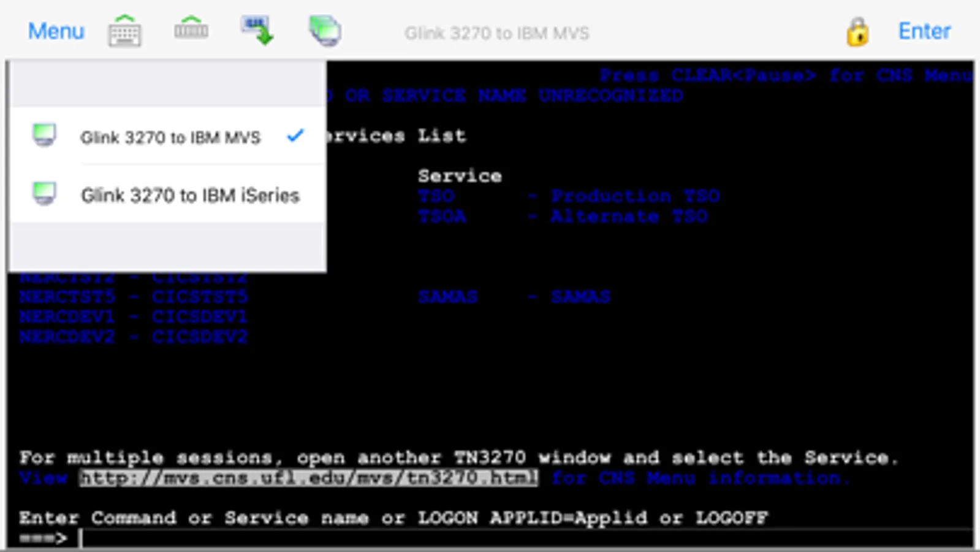
Task: Click the green arrow transfer icon
Action: click(x=257, y=31)
